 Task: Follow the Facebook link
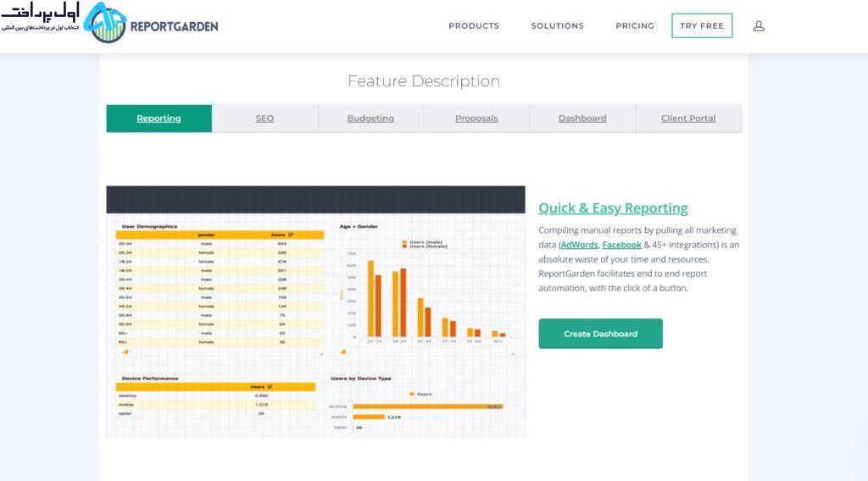tap(621, 245)
